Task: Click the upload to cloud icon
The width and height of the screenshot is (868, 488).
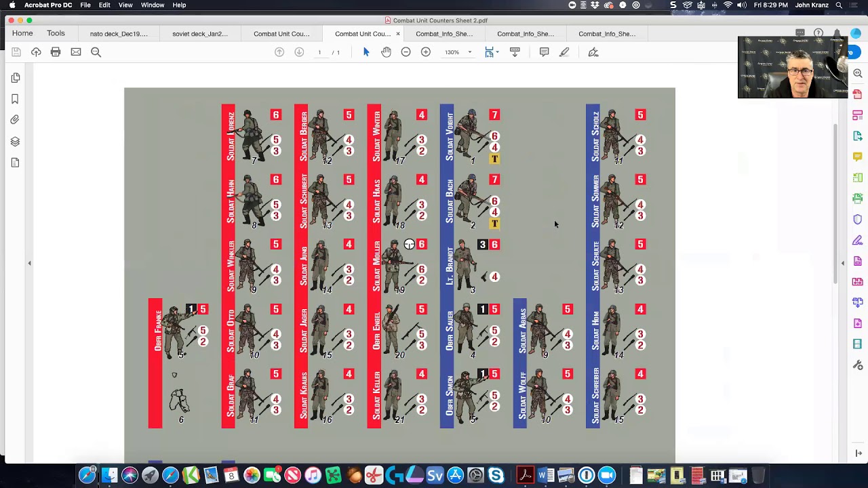Action: [x=36, y=52]
